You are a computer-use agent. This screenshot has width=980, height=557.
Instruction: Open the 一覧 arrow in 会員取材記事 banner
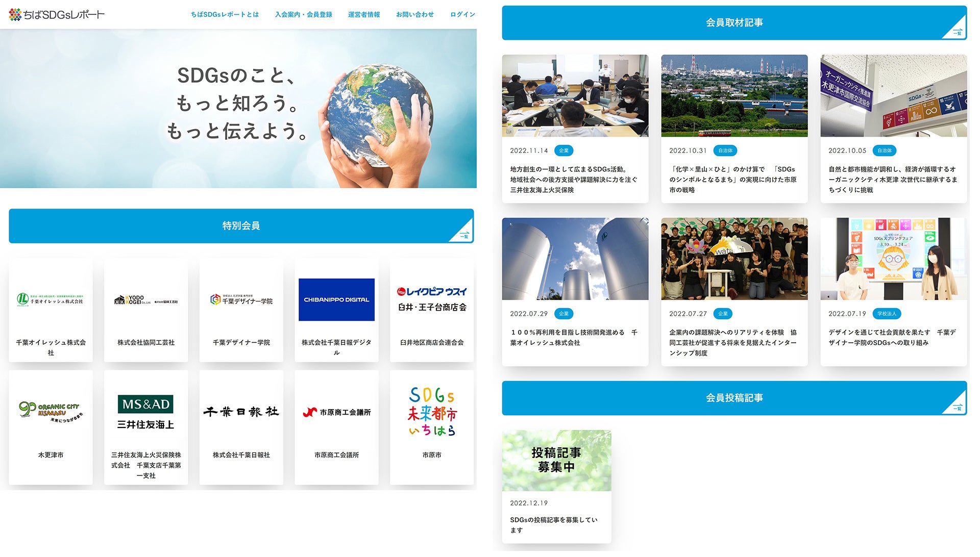(x=957, y=32)
